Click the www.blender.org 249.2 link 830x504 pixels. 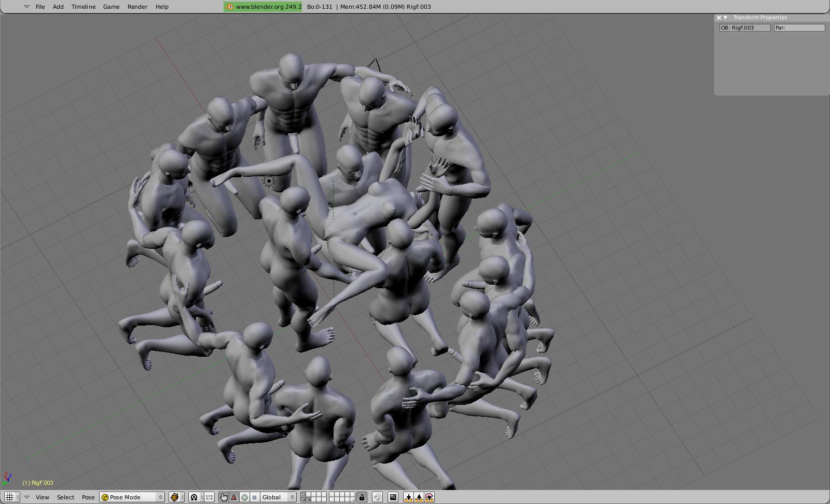263,7
